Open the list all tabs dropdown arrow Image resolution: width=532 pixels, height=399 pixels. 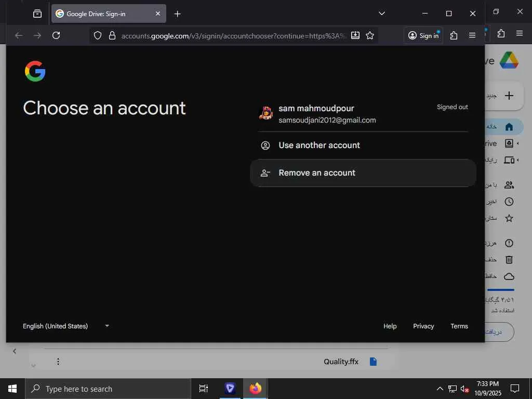click(382, 14)
